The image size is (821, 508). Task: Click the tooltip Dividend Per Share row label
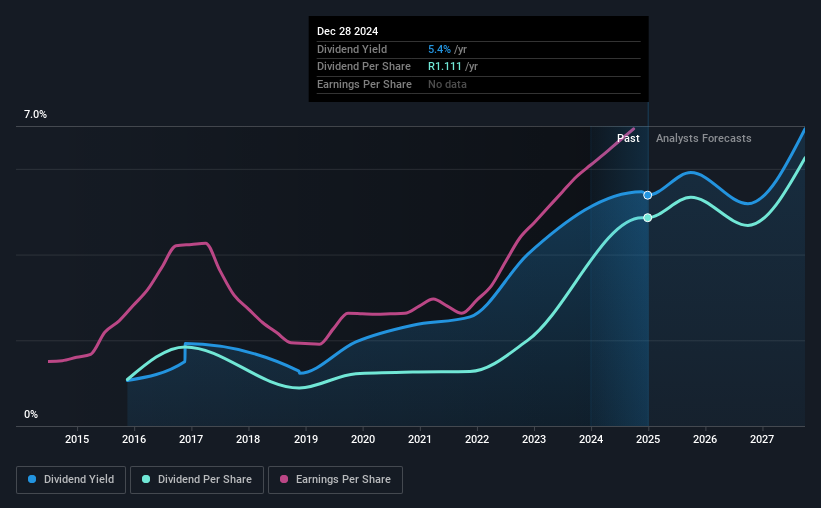363,67
